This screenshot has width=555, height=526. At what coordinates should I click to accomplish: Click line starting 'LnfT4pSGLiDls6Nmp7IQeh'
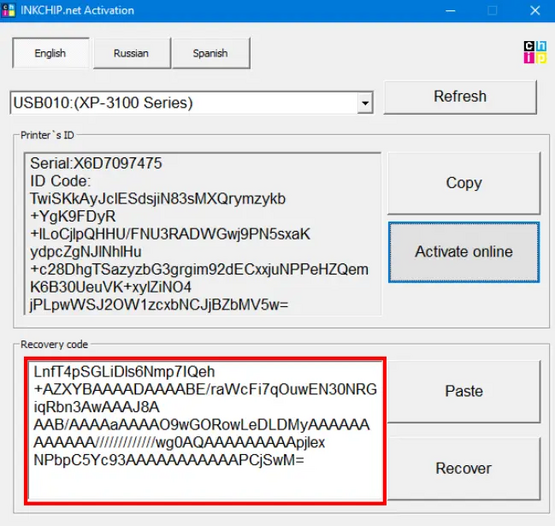click(x=124, y=372)
